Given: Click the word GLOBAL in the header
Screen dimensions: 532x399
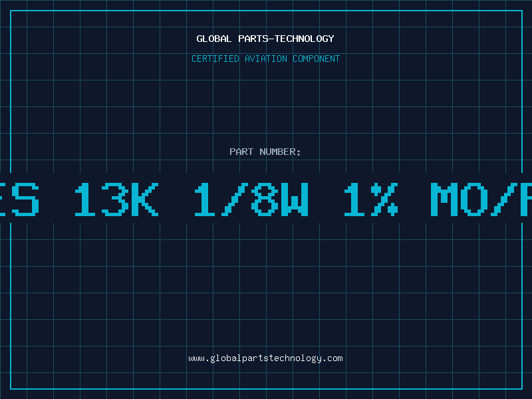Looking at the screenshot, I should click(213, 39).
